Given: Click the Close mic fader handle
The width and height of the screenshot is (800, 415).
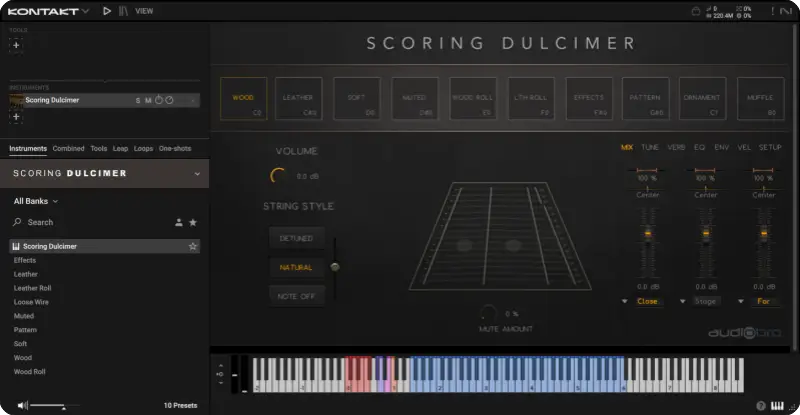Looking at the screenshot, I should coord(647,233).
